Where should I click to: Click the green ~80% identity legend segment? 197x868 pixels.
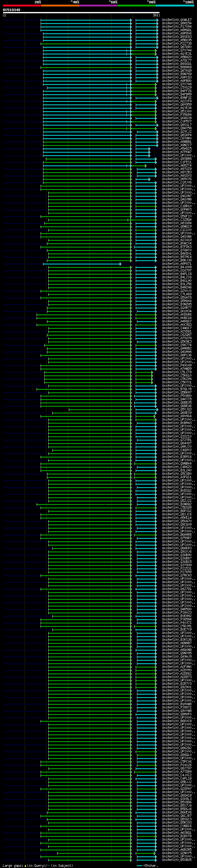click(x=137, y=6)
